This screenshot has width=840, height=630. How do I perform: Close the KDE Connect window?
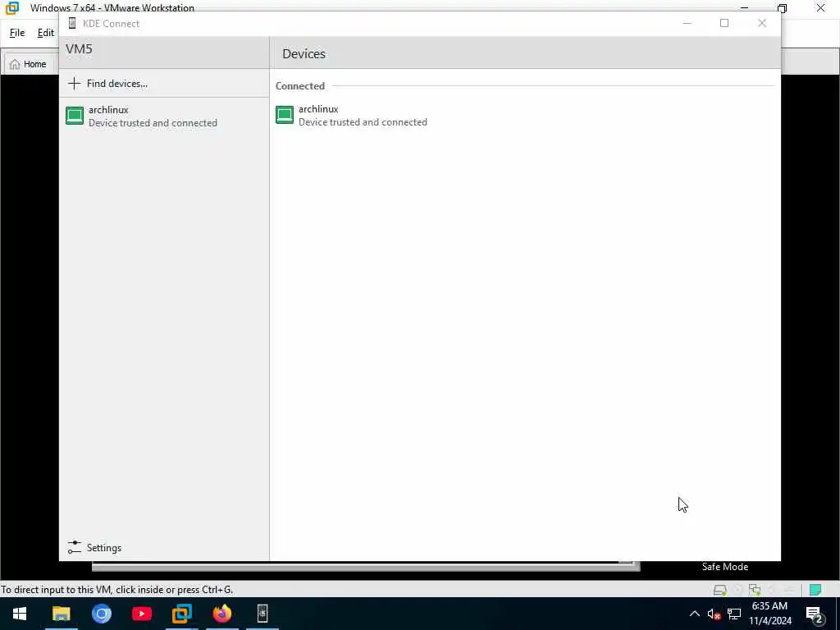coord(762,23)
